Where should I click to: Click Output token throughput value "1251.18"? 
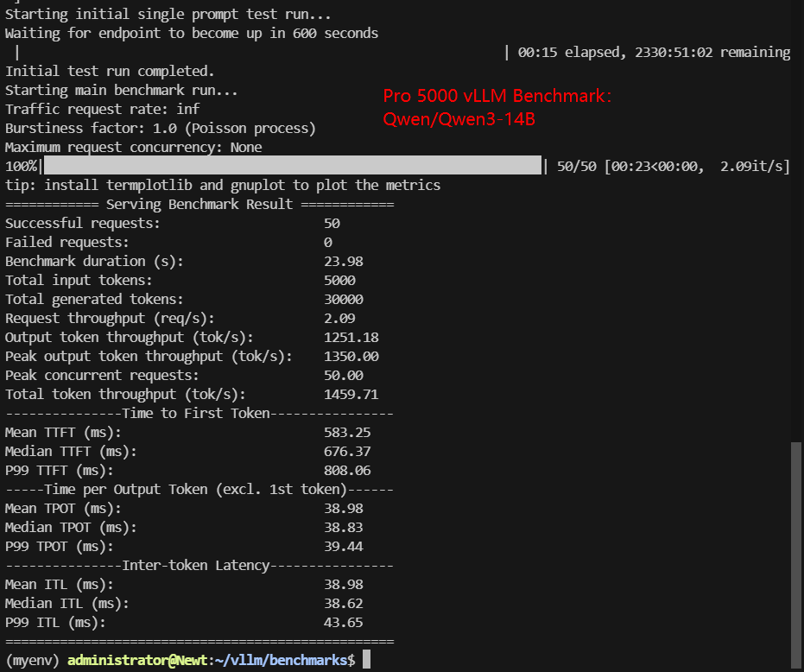coord(351,337)
